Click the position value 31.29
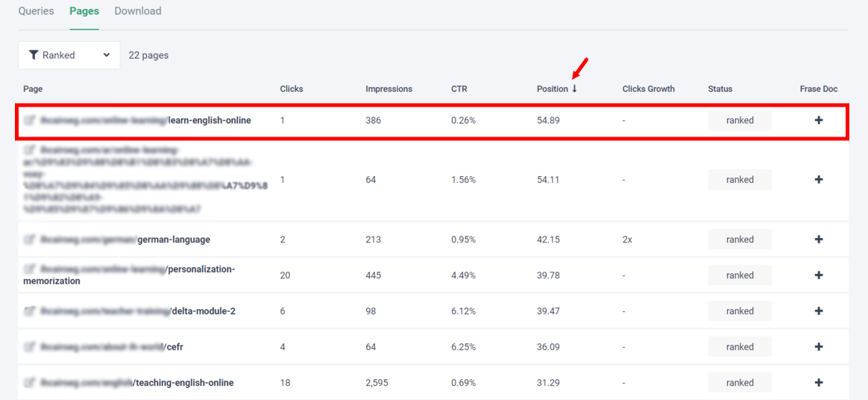The image size is (868, 400). point(548,383)
